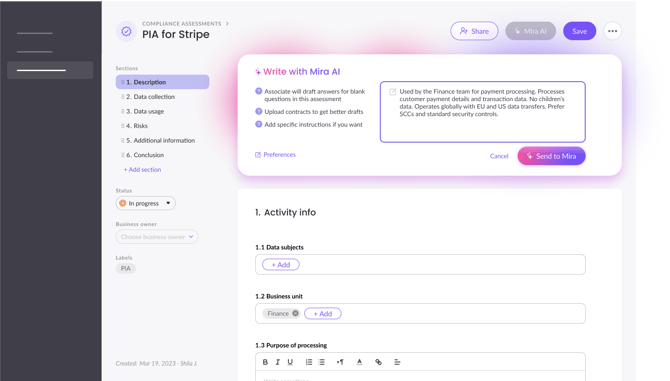This screenshot has height=381, width=670.
Task: Click the compliance assessment shield icon
Action: pos(126,31)
